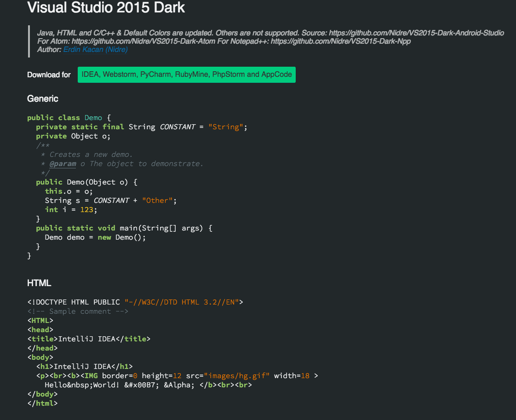This screenshot has height=420, width=516.
Task: Click the Visual Studio 2015 Dark heading
Action: [x=106, y=8]
